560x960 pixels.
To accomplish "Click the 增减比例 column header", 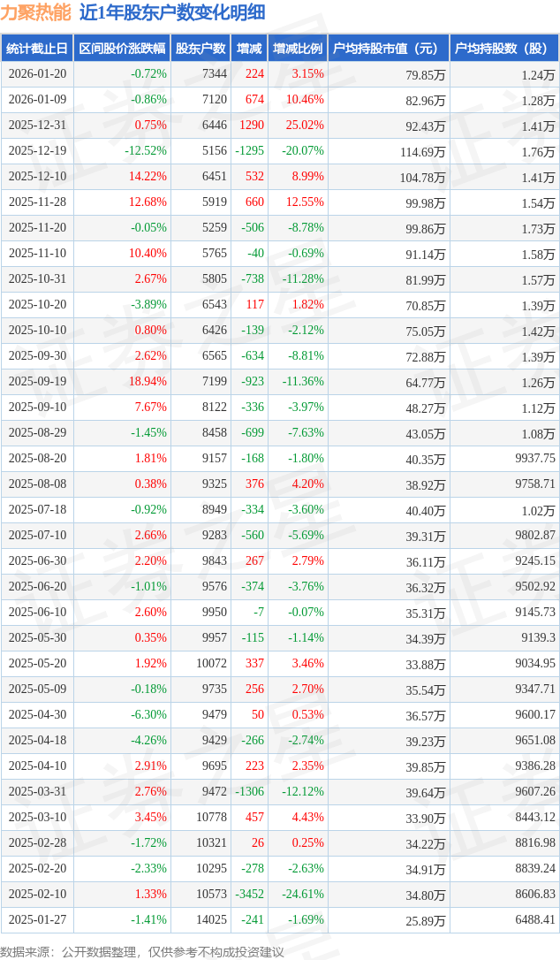I will (297, 49).
